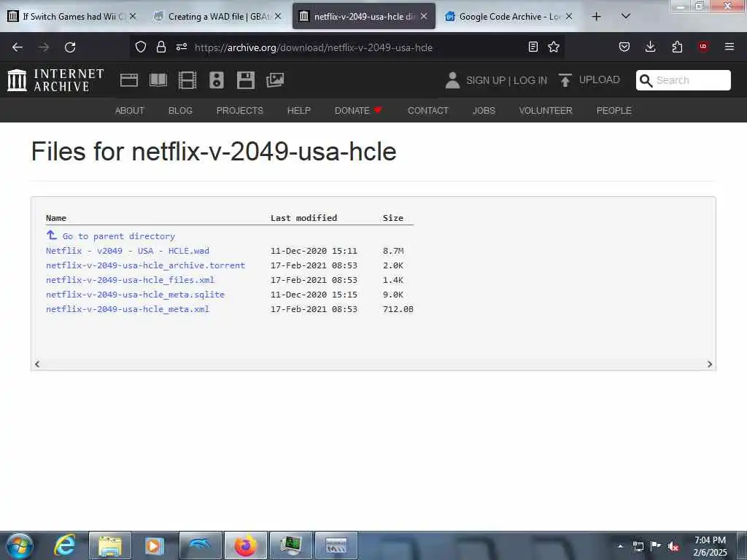Expand the list all tabs chevron

[x=626, y=16]
